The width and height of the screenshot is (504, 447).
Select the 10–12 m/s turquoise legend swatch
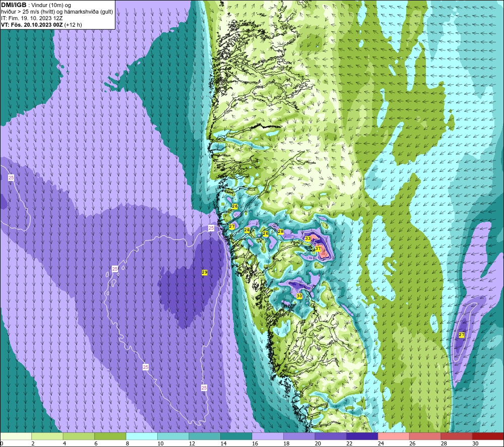[173, 436]
